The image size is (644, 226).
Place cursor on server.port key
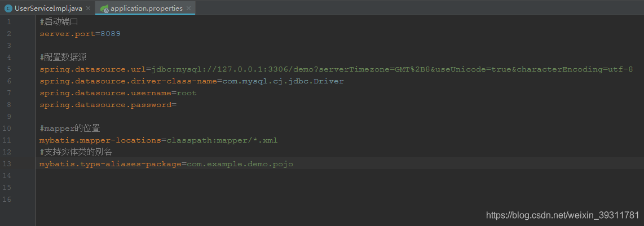(67, 34)
